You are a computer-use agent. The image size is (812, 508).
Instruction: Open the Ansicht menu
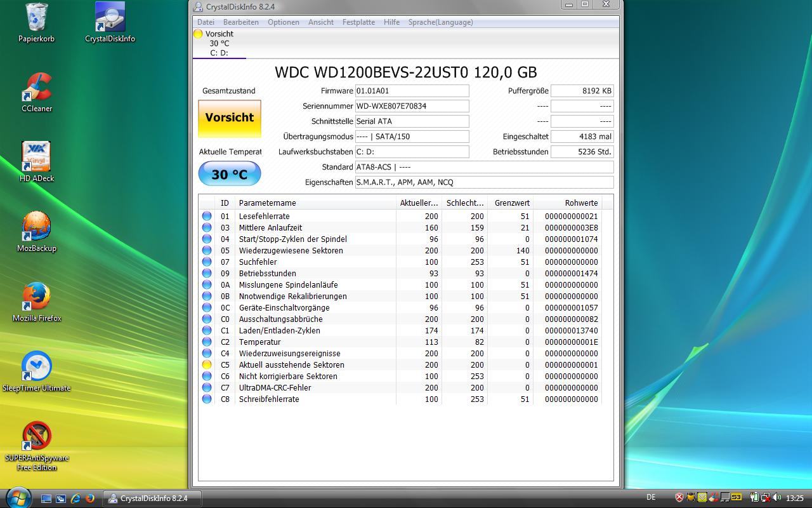click(321, 22)
